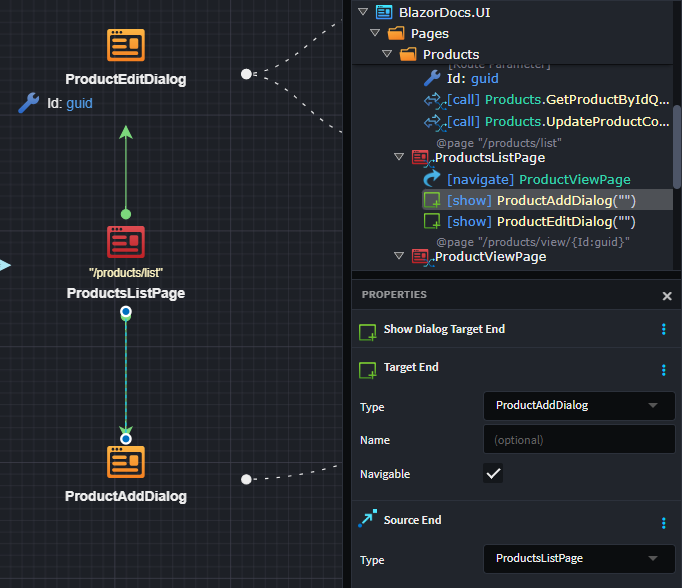Screen dimensions: 682x588
Task: Click the white anchor dot near ProductEditDialog
Action: (246, 74)
